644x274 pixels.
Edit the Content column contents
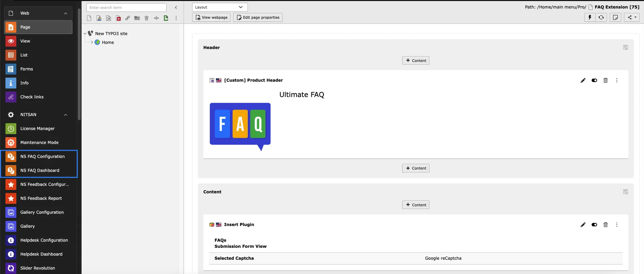tap(626, 192)
